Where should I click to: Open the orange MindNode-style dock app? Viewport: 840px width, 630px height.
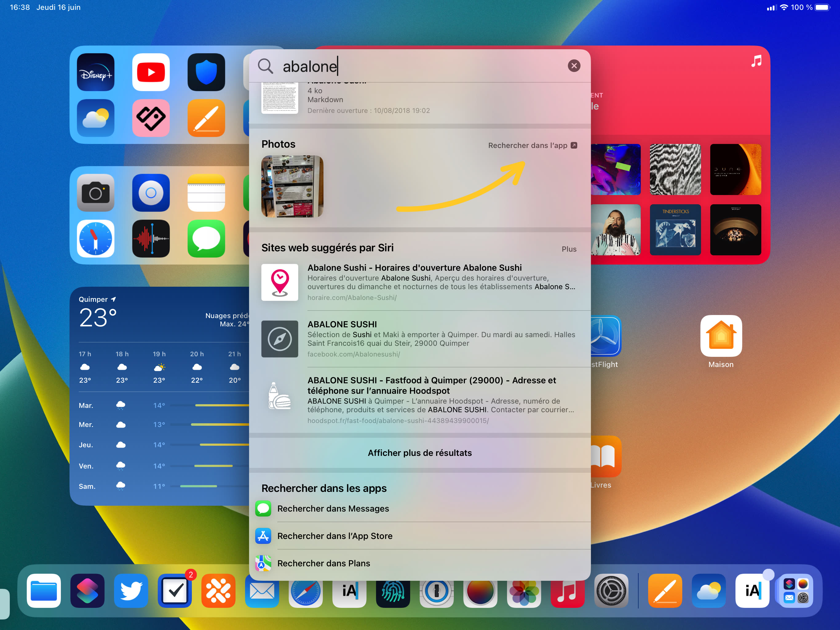pos(218,591)
